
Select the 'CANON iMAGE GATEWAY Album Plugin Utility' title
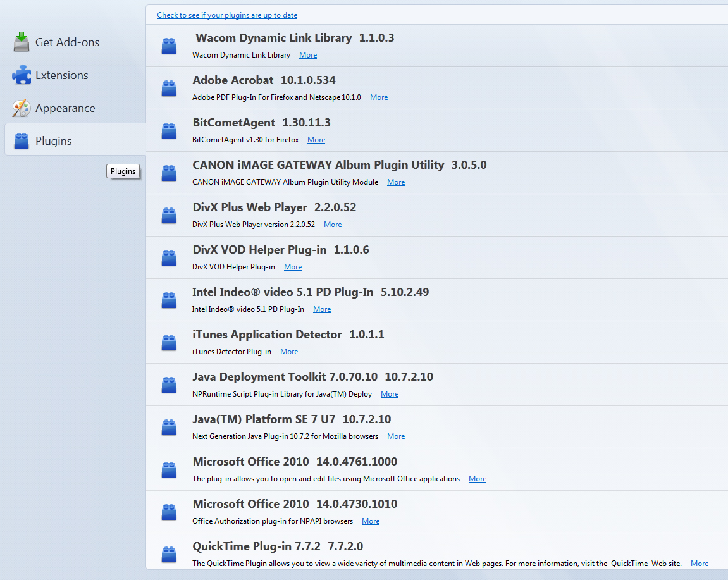pos(318,165)
